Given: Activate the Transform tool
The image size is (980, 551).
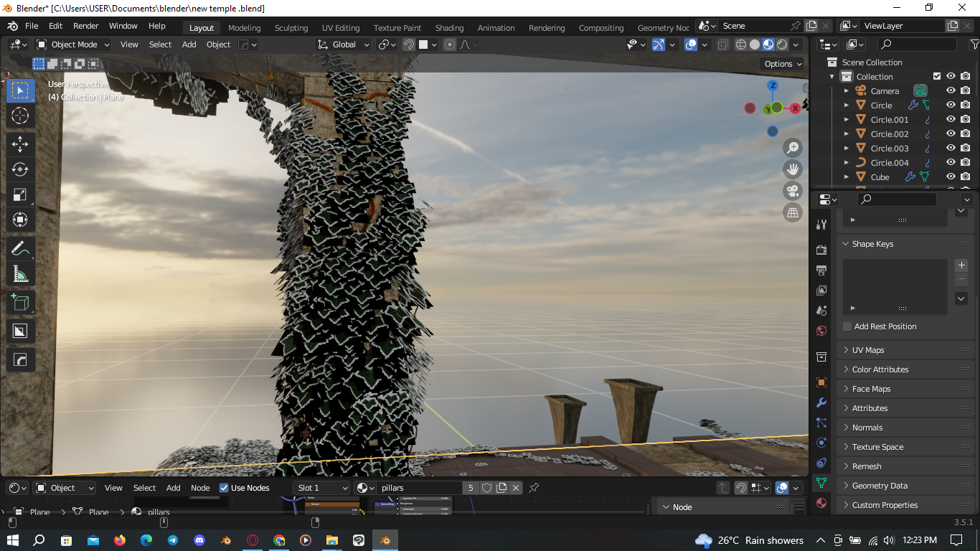Looking at the screenshot, I should coord(20,220).
